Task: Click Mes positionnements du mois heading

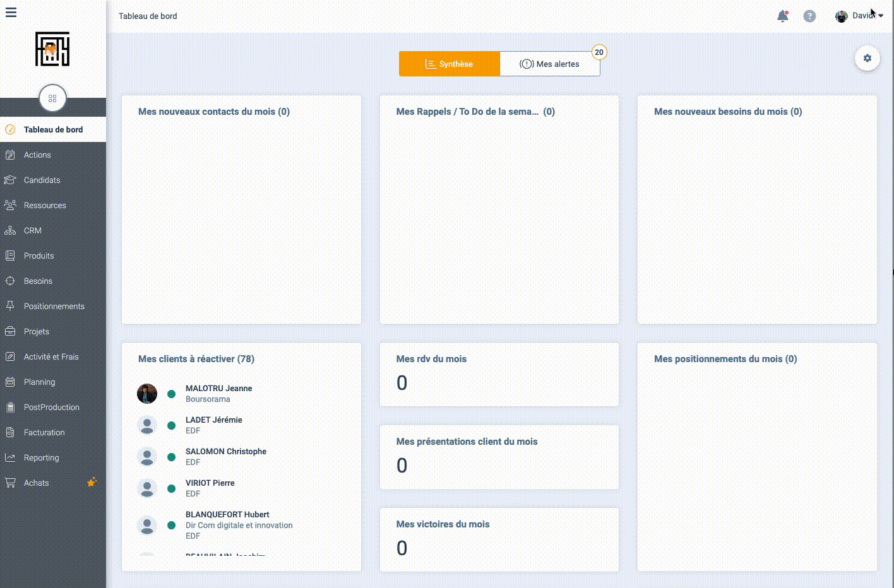Action: point(725,359)
